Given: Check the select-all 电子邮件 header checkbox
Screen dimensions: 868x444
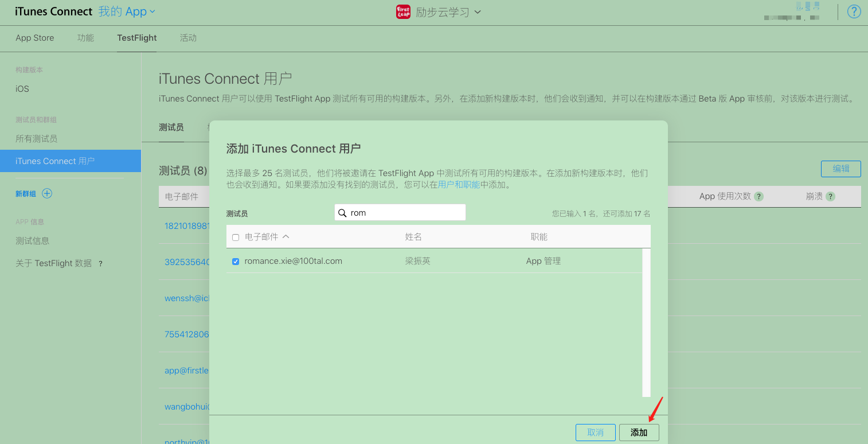Looking at the screenshot, I should tap(234, 236).
